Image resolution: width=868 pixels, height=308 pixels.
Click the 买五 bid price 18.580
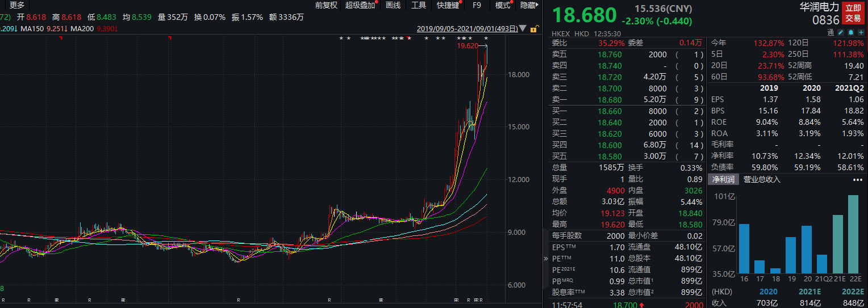point(610,157)
